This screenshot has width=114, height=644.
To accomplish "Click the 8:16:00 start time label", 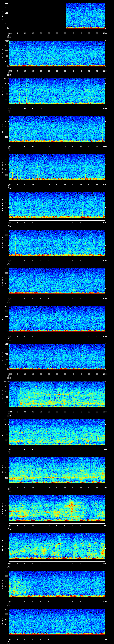I will [x=9, y=298].
